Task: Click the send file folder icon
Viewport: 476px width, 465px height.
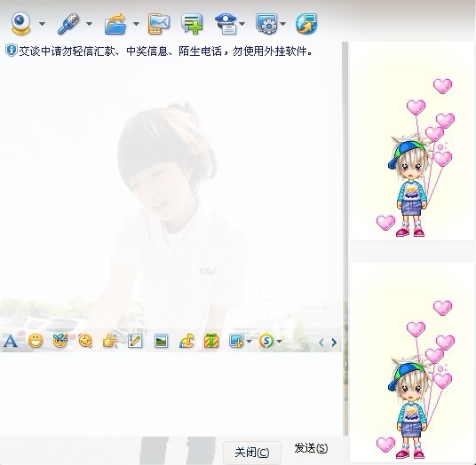Action: pos(115,24)
